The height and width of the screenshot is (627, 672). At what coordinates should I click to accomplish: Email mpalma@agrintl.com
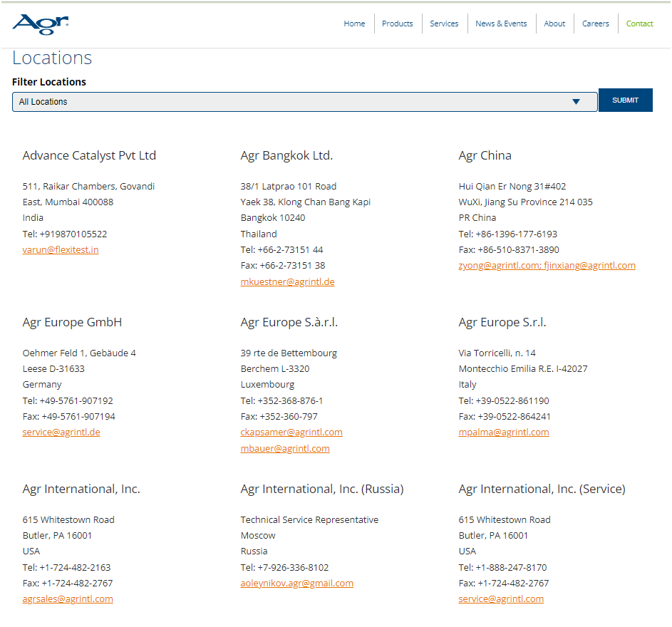pyautogui.click(x=504, y=432)
